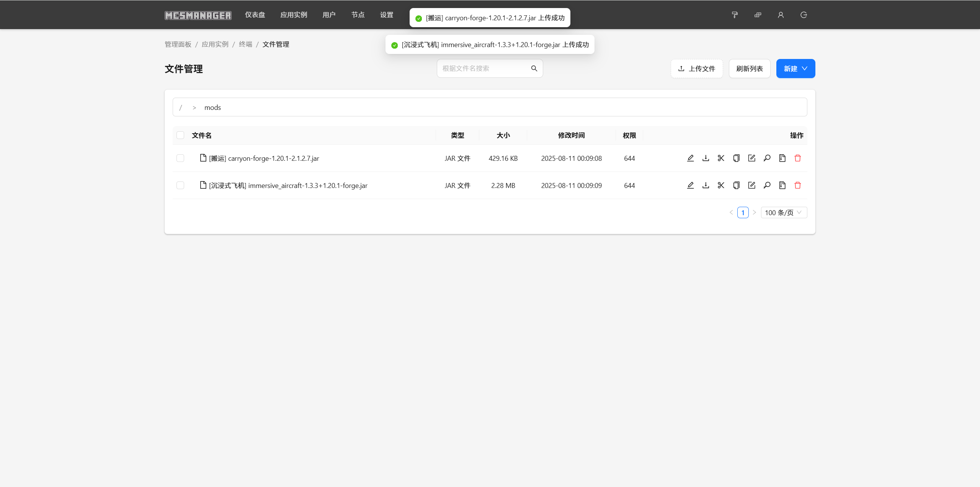Click the 上传文件 button

(x=697, y=69)
